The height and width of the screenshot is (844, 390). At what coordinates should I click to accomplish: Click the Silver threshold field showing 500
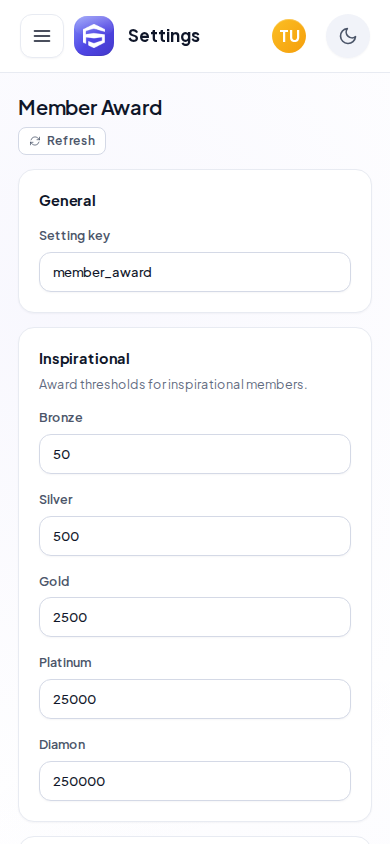tap(195, 536)
